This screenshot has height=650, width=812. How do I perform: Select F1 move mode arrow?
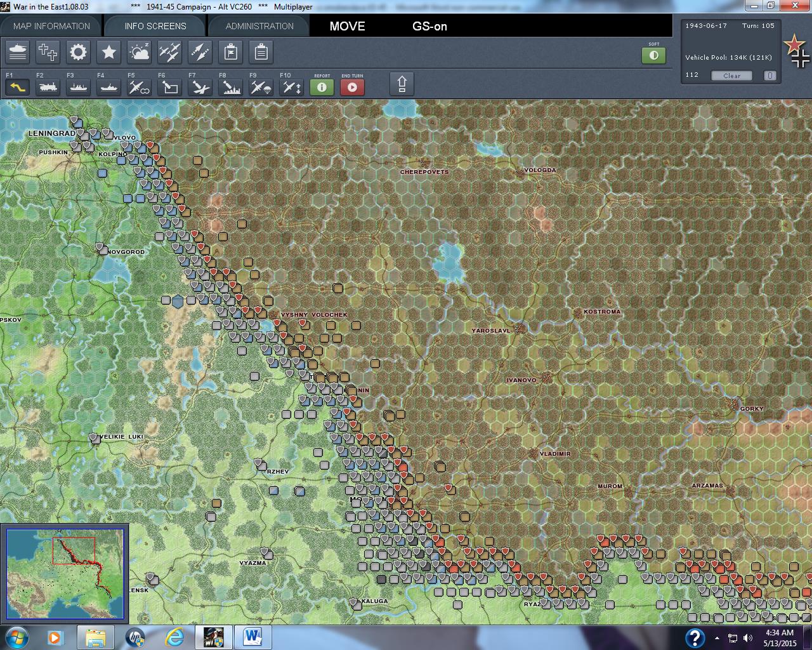18,86
